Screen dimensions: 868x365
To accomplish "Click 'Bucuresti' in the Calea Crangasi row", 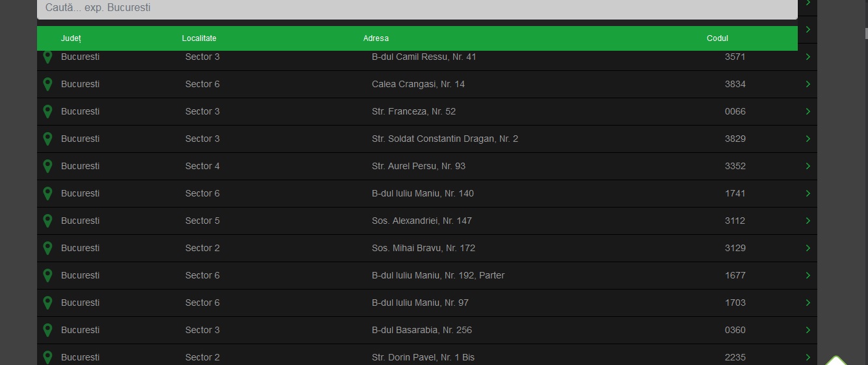I will coord(80,84).
